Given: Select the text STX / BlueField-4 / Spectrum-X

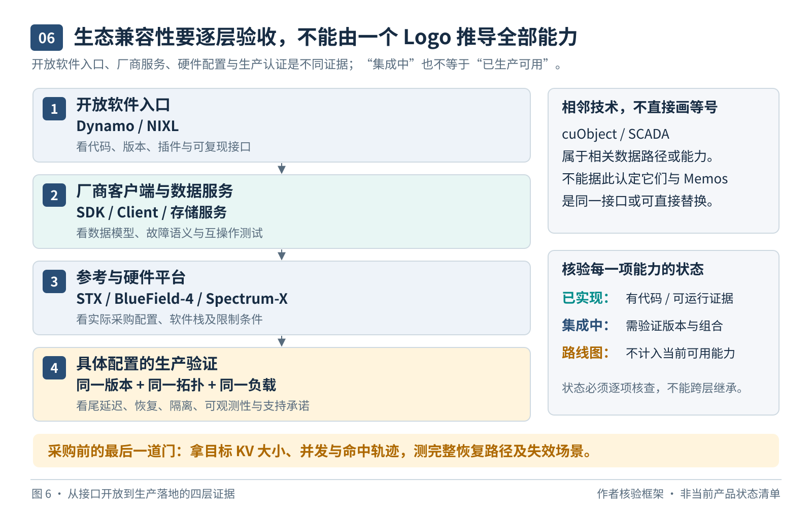Looking at the screenshot, I should click(182, 299).
